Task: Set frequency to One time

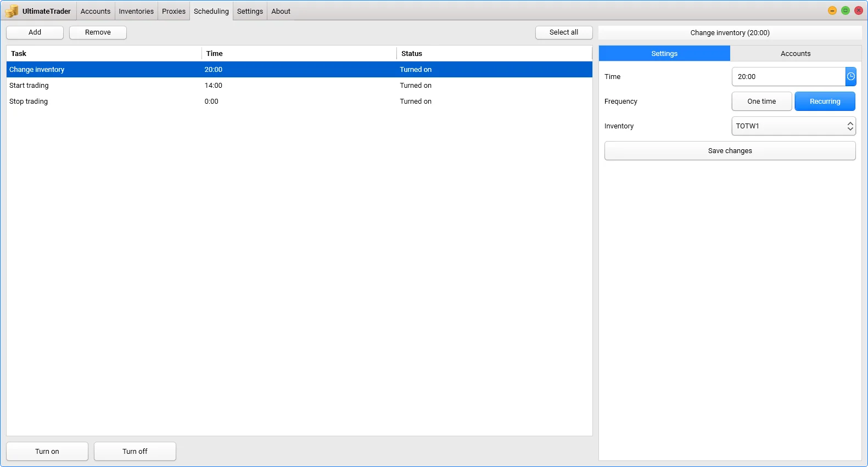Action: (761, 102)
